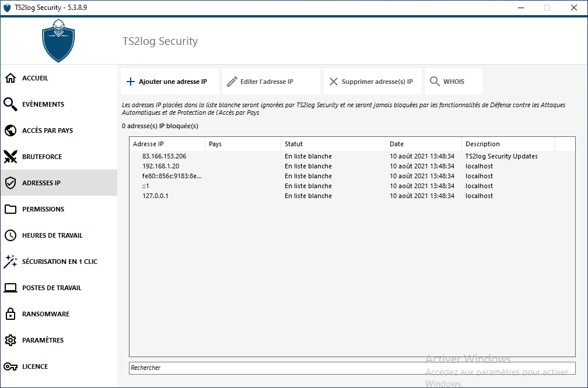Click Ajouter une adresse IP button
The height and width of the screenshot is (388, 588).
(x=170, y=82)
